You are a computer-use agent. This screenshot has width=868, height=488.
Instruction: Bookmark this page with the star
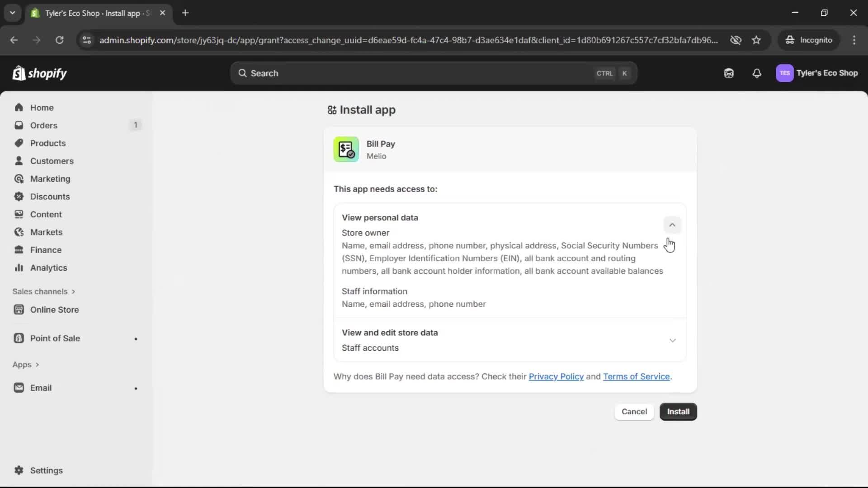[756, 40]
